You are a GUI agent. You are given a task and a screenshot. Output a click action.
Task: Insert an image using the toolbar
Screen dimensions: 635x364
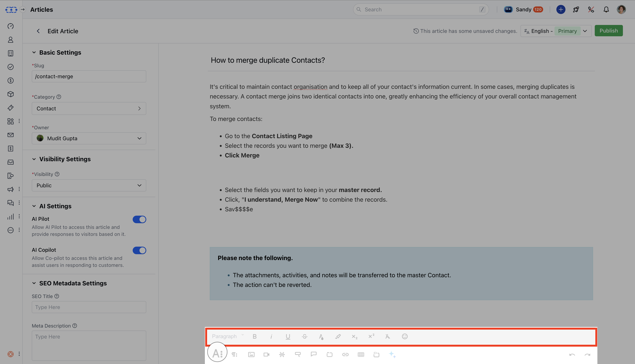[x=251, y=355]
